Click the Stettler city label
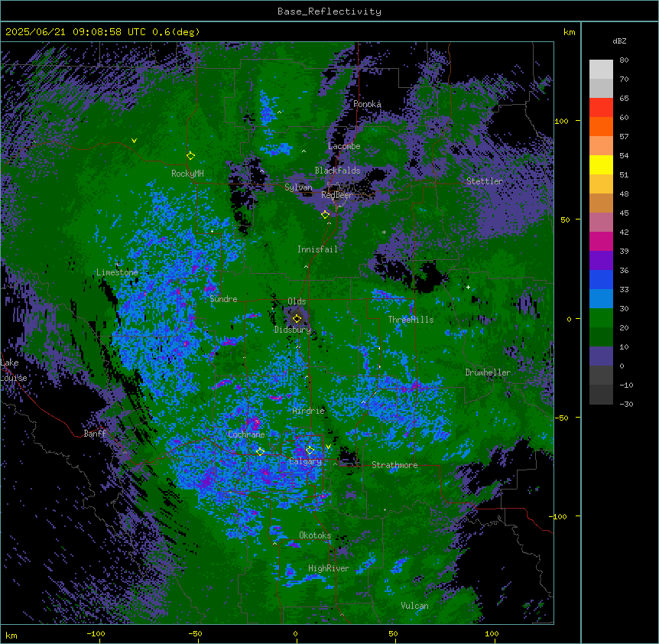The height and width of the screenshot is (644, 659). pyautogui.click(x=485, y=181)
